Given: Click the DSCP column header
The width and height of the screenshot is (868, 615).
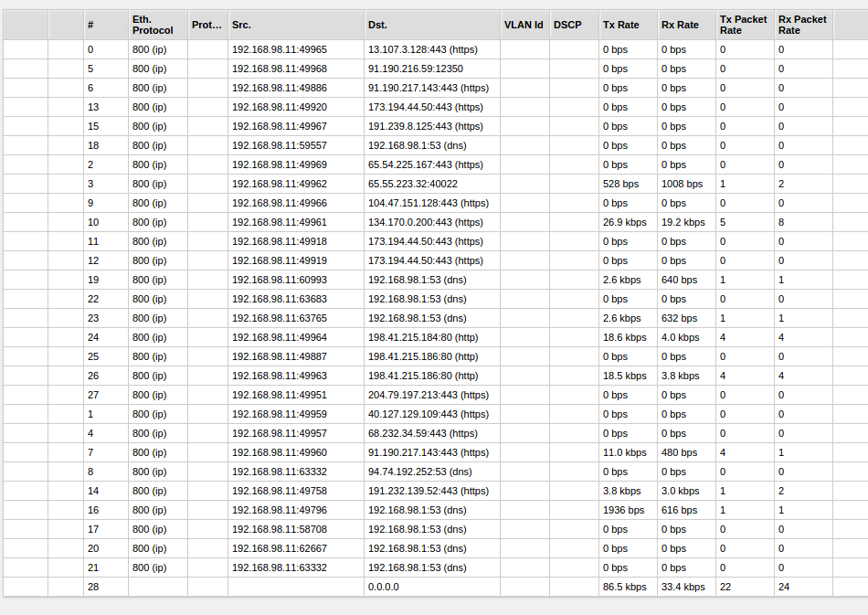Looking at the screenshot, I should 574,25.
